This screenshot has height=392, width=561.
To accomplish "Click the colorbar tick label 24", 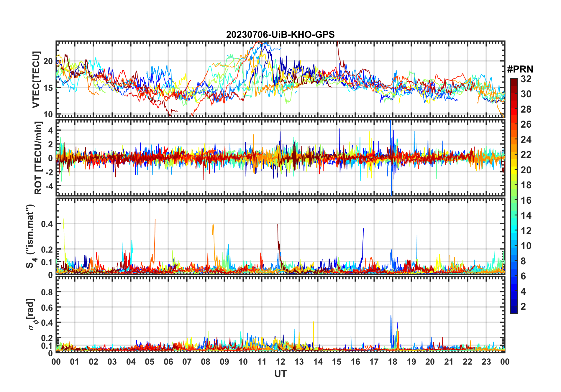I will (x=526, y=140).
